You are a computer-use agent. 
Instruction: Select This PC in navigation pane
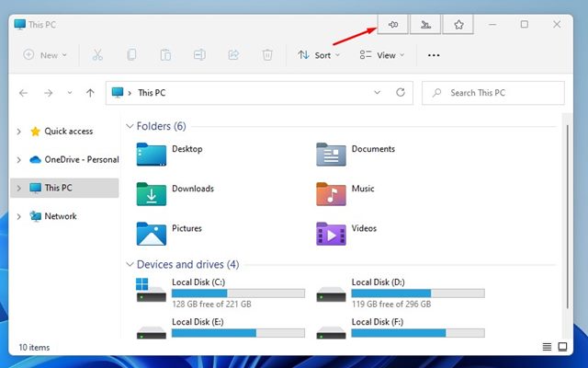[x=64, y=188]
